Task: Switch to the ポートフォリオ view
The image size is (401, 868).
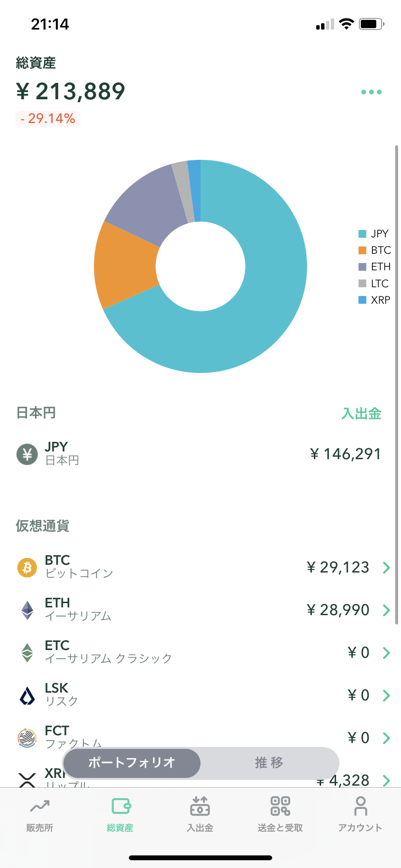Action: (132, 763)
